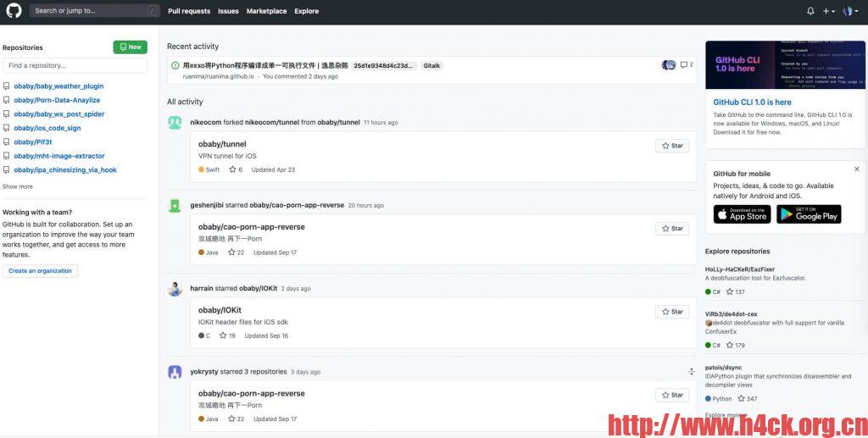Open yokrysty user avatar

tap(175, 372)
